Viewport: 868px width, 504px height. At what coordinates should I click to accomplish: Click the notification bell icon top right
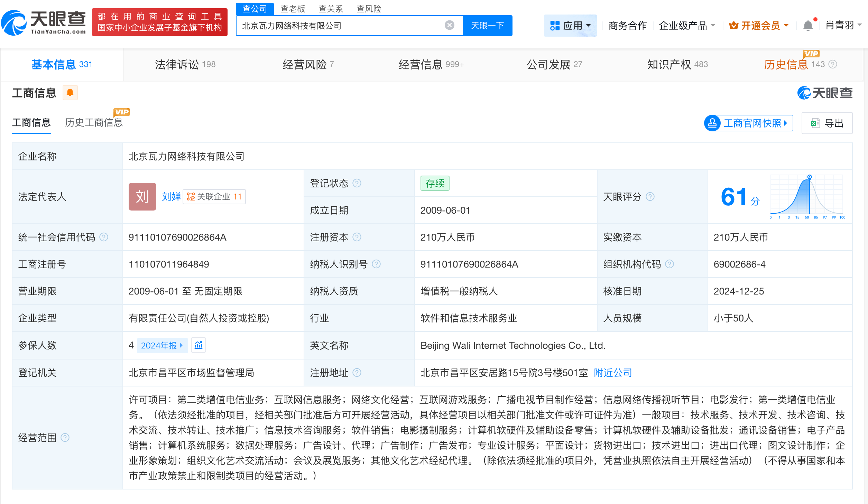tap(808, 25)
